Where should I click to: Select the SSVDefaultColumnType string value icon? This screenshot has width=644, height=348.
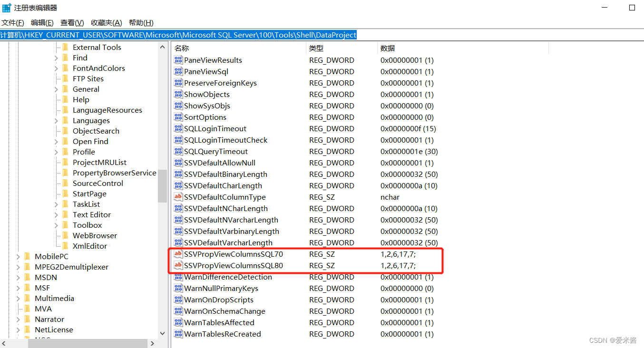coord(178,197)
